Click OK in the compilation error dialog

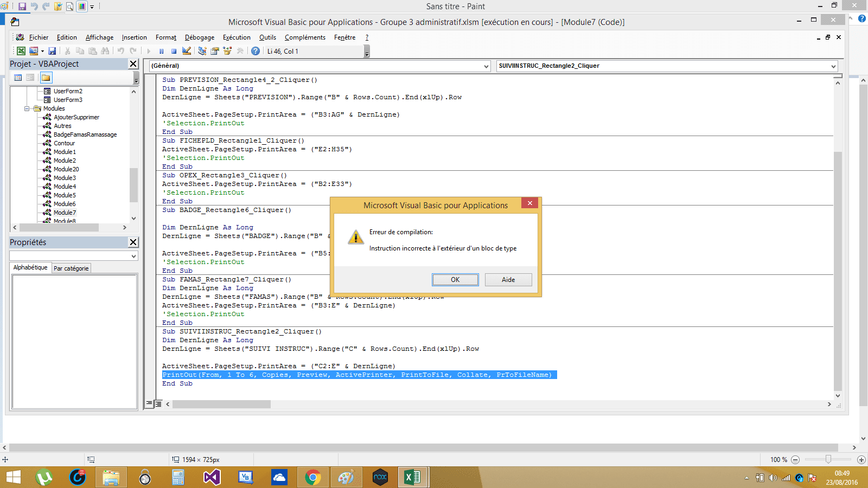point(455,280)
